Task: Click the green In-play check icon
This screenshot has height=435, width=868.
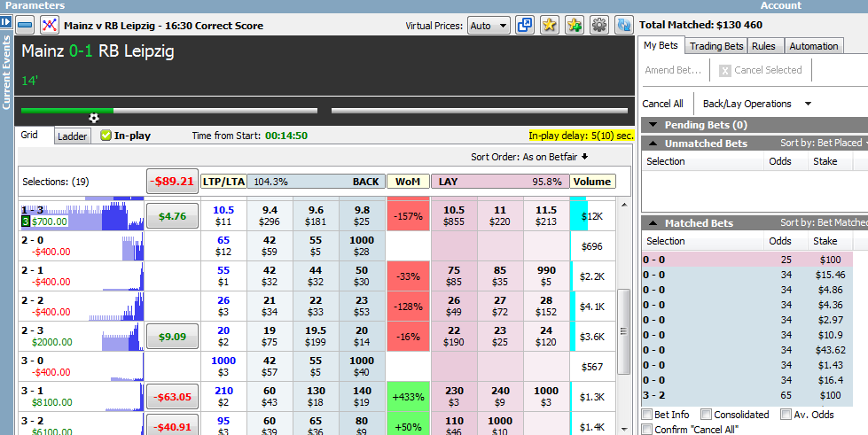Action: pos(106,135)
